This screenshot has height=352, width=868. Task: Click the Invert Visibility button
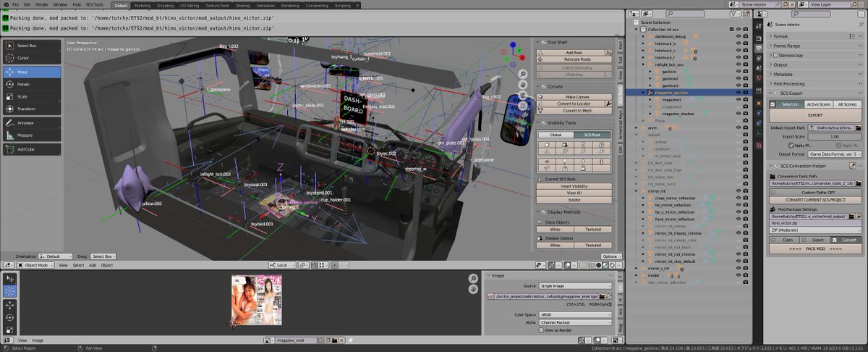[x=574, y=186]
